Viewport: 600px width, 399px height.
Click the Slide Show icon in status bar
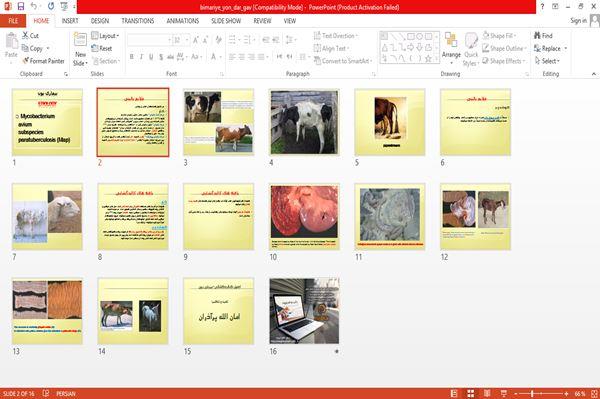[504, 394]
